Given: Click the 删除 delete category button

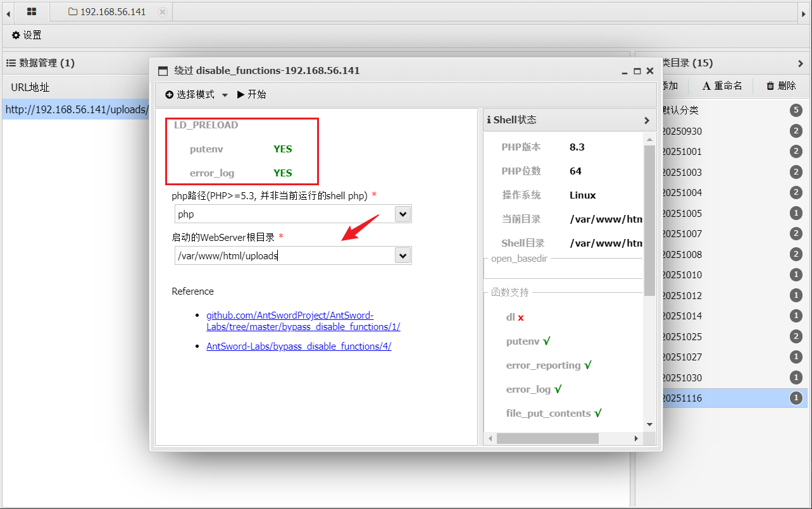Looking at the screenshot, I should click(781, 86).
